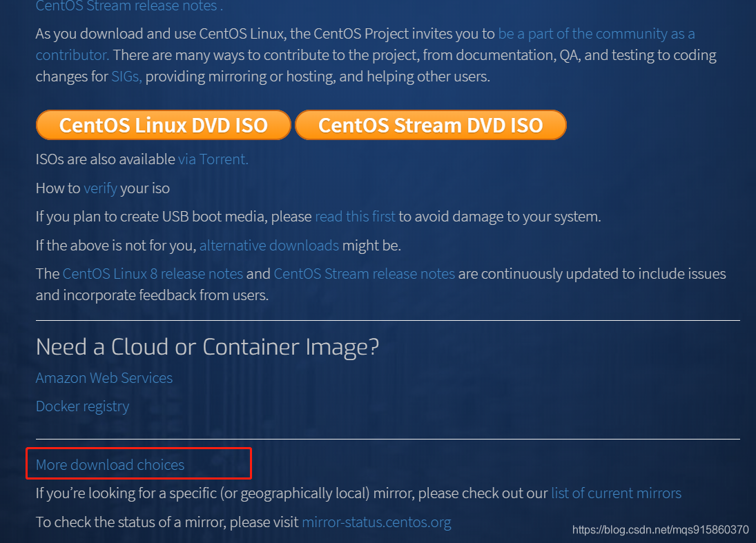Open CentOS Linux 8 release notes link

(x=153, y=274)
